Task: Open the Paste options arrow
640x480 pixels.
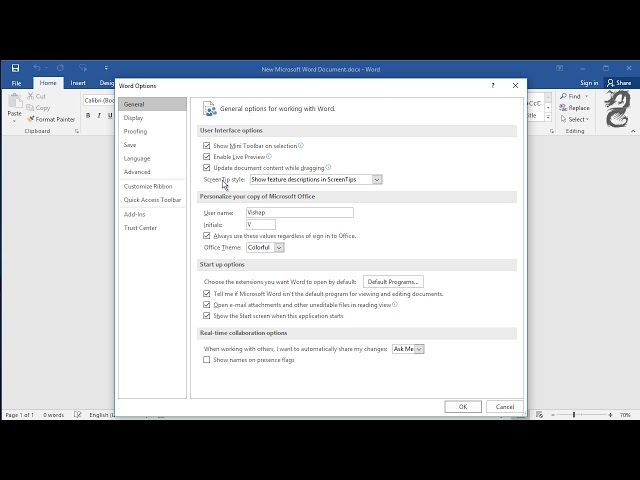Action: click(14, 122)
